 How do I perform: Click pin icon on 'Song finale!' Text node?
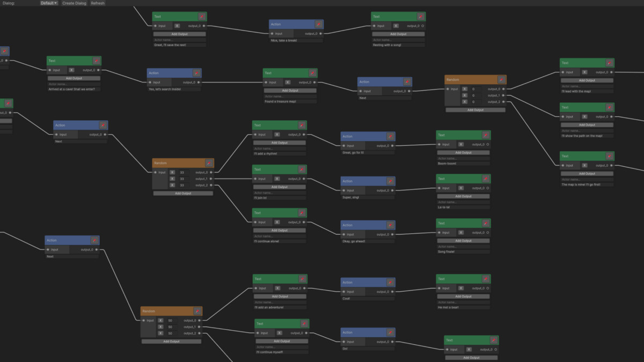point(486,223)
